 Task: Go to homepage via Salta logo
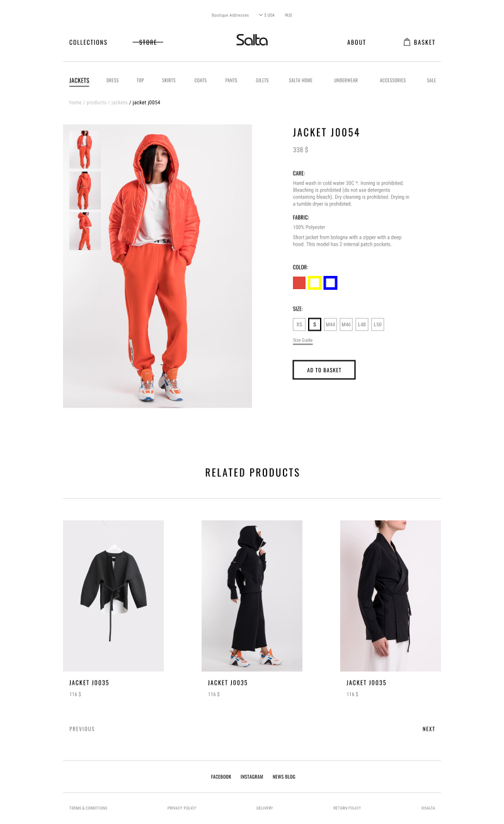[252, 40]
